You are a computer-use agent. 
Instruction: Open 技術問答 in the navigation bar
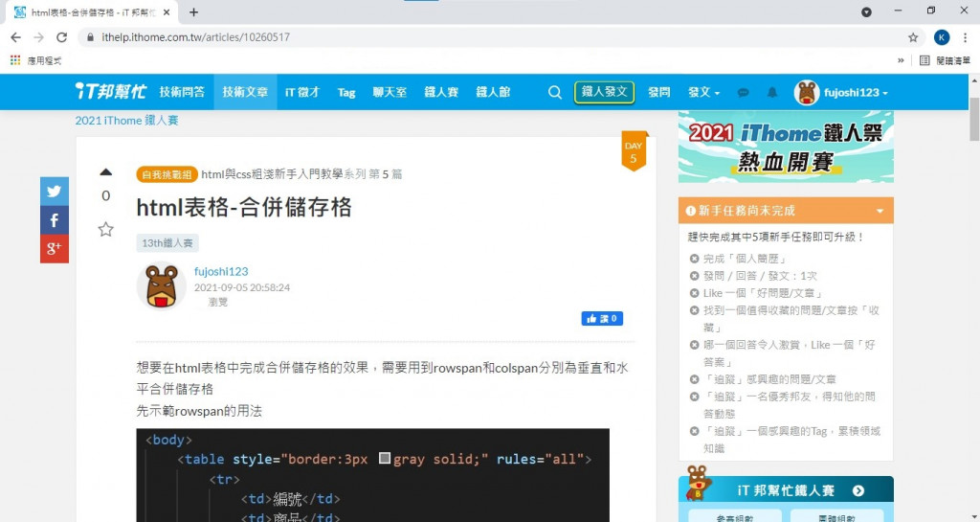182,92
